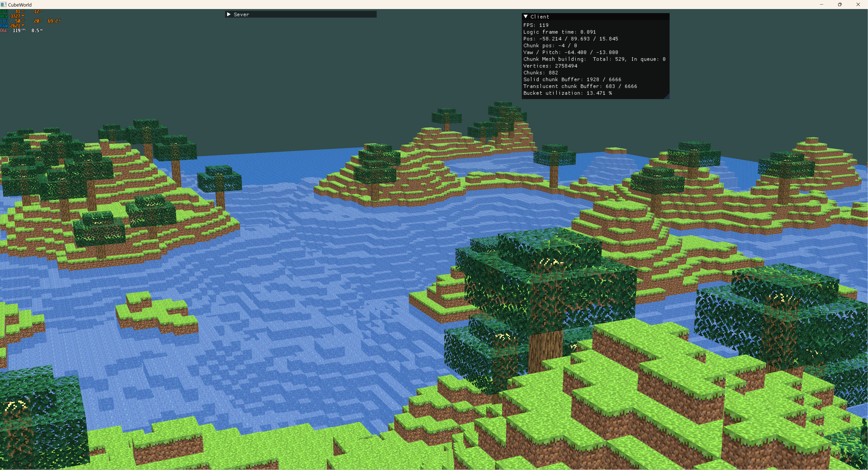Click the Vertices count line
This screenshot has height=470, width=868.
coord(550,66)
